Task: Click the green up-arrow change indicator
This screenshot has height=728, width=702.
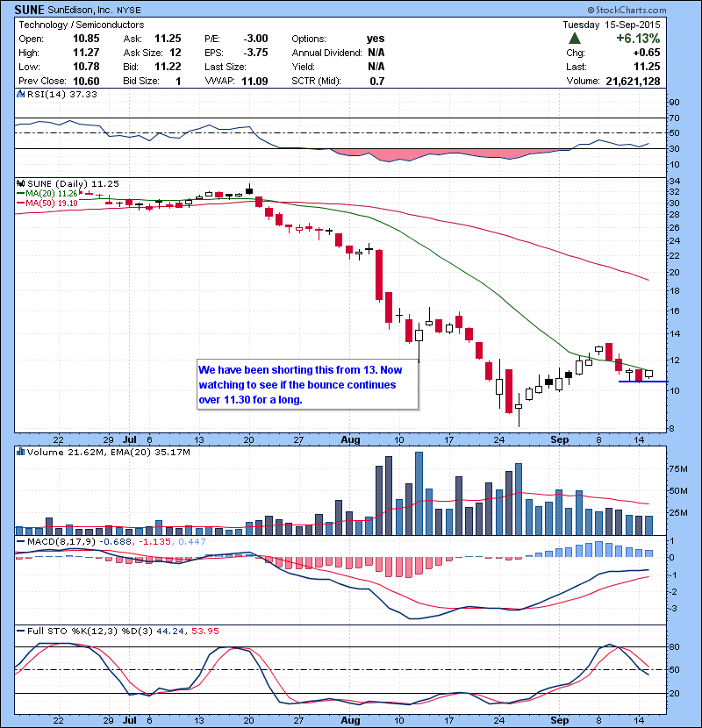Action: pos(575,38)
